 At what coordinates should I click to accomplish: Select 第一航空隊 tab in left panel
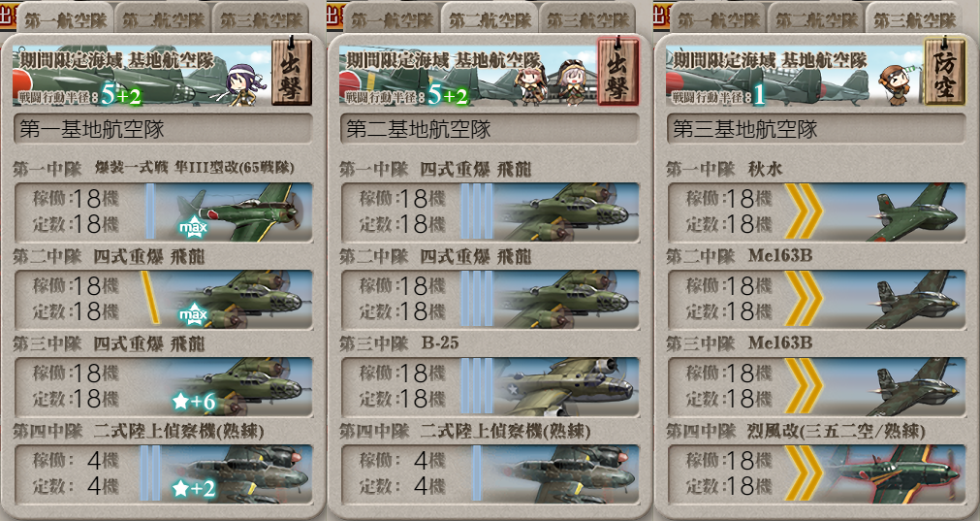[x=65, y=19]
